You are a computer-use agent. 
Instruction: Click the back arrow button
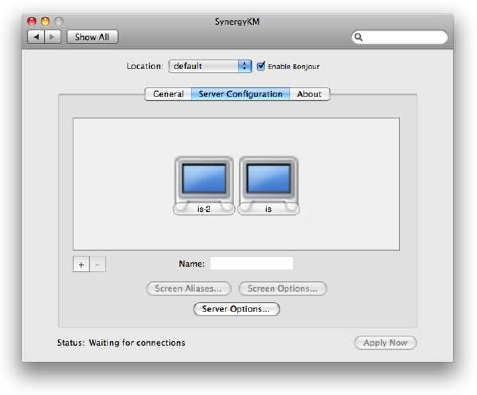(x=36, y=37)
